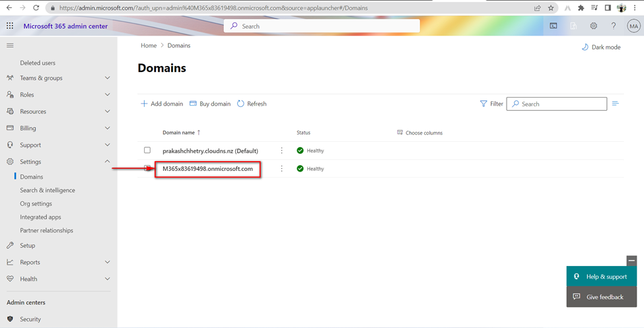Screen dimensions: 644x328
Task: Expand the Billing chevron
Action: point(107,128)
